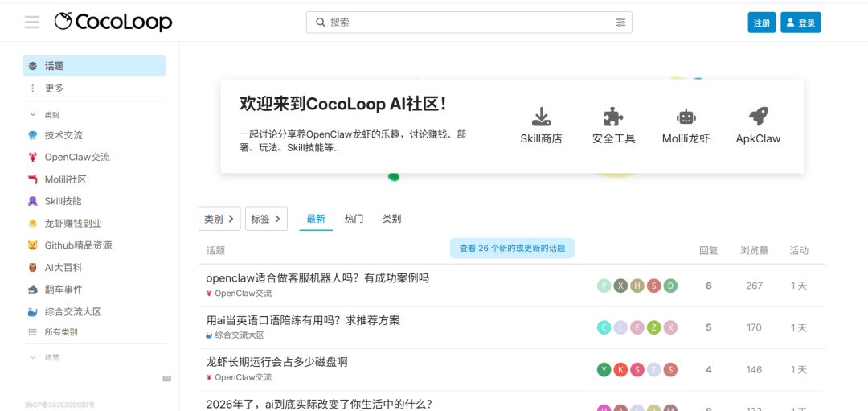The width and height of the screenshot is (868, 411).
Task: Select the 最新 tab
Action: click(316, 219)
